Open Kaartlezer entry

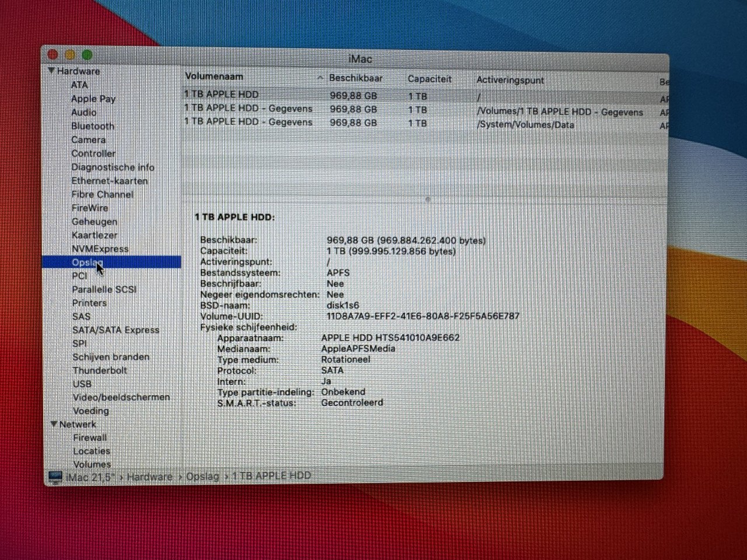[95, 235]
